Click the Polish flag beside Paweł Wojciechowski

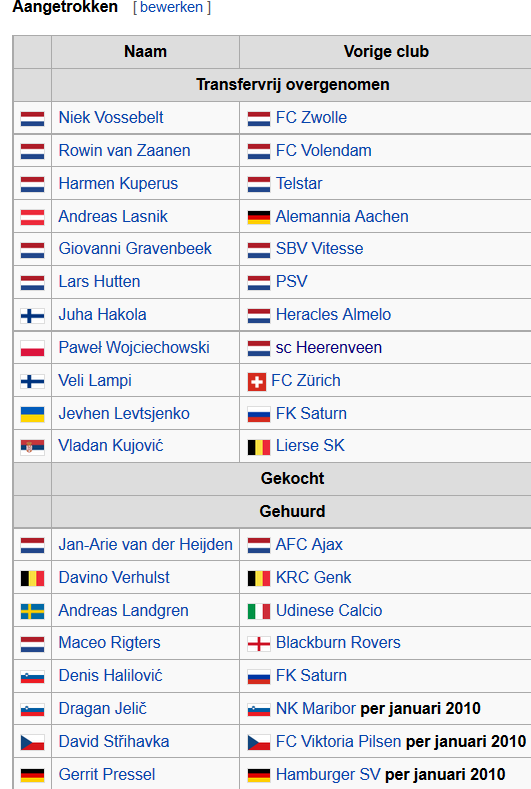[32, 348]
